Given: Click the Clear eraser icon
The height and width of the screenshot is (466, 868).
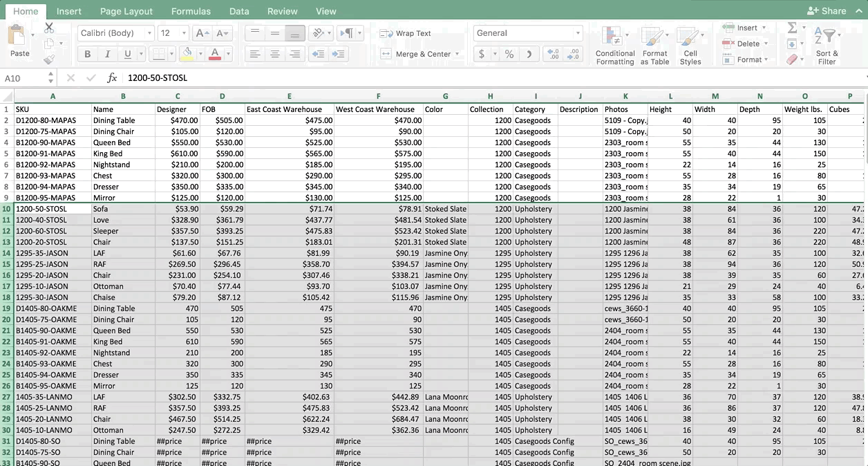Looking at the screenshot, I should [792, 60].
